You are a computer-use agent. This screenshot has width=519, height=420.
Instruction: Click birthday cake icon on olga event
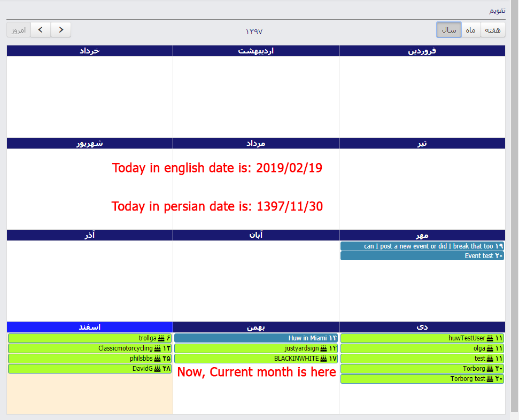pos(490,348)
